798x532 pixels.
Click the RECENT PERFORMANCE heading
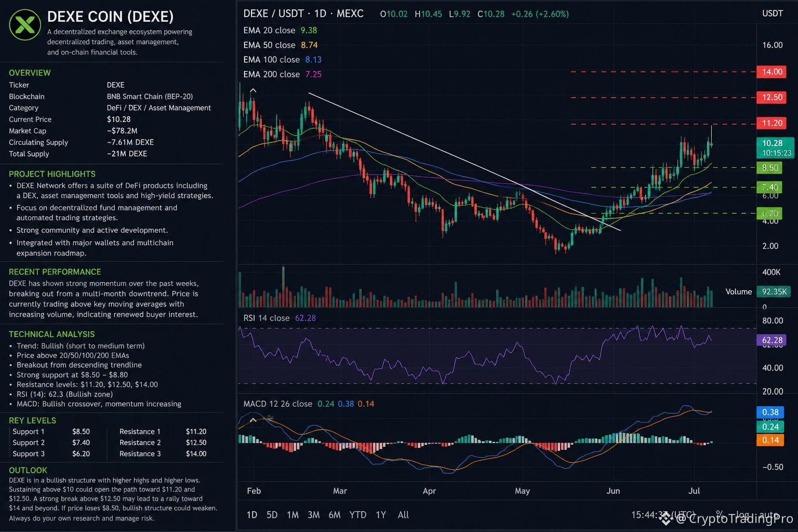[x=55, y=272]
